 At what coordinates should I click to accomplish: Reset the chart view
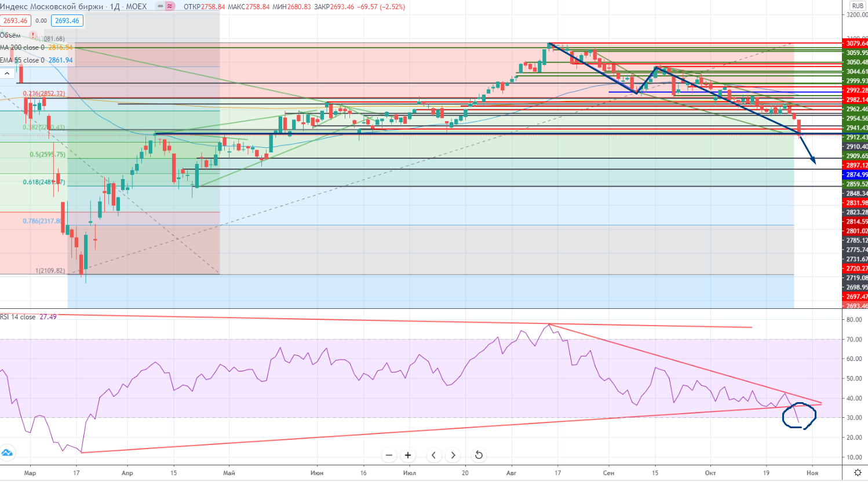point(479,455)
